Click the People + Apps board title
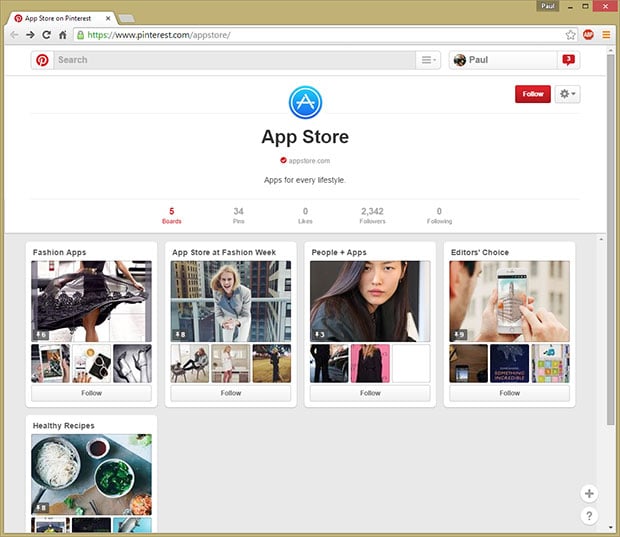The width and height of the screenshot is (620, 537). (x=339, y=252)
